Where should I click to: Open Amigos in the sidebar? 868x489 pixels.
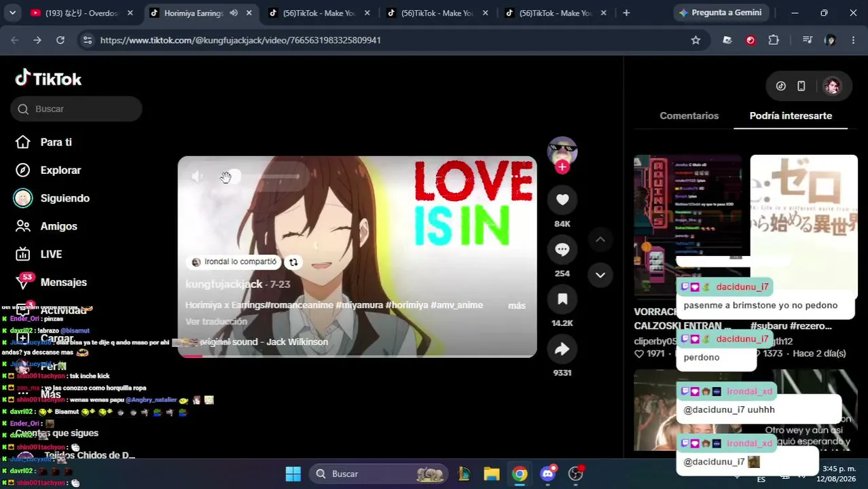coord(58,226)
